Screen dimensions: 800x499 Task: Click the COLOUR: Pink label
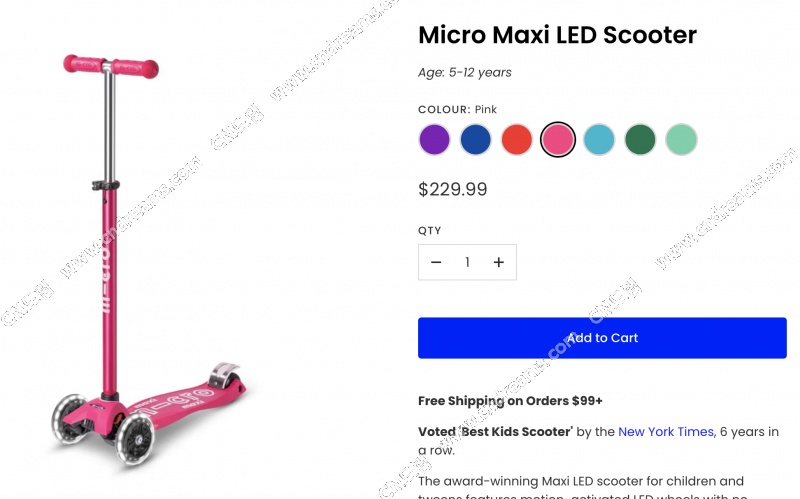pos(457,109)
